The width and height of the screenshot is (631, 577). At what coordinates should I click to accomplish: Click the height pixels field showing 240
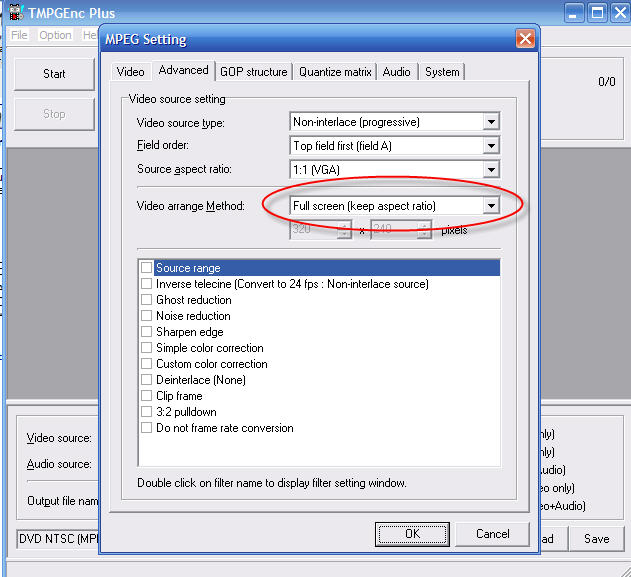(x=394, y=229)
